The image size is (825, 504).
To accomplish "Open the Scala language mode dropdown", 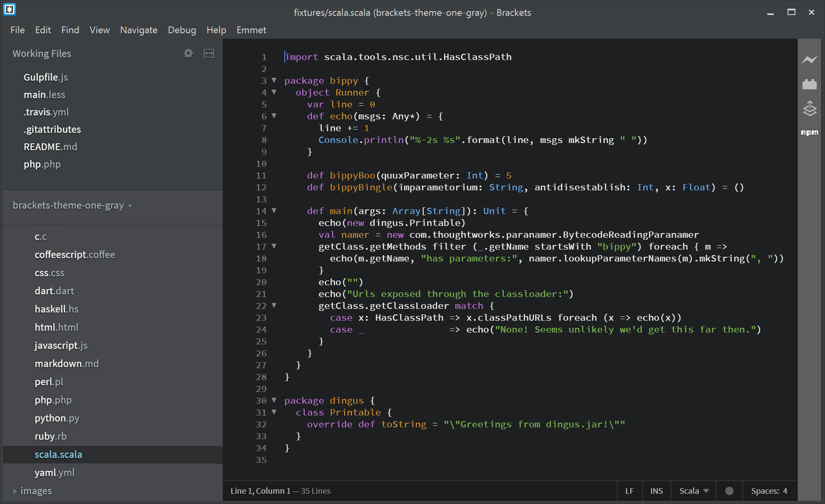I will (694, 491).
